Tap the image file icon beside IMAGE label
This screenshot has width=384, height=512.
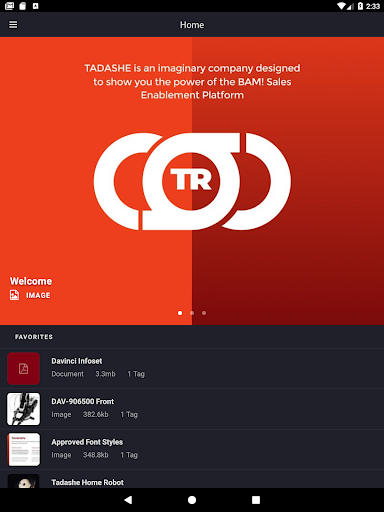coord(14,295)
